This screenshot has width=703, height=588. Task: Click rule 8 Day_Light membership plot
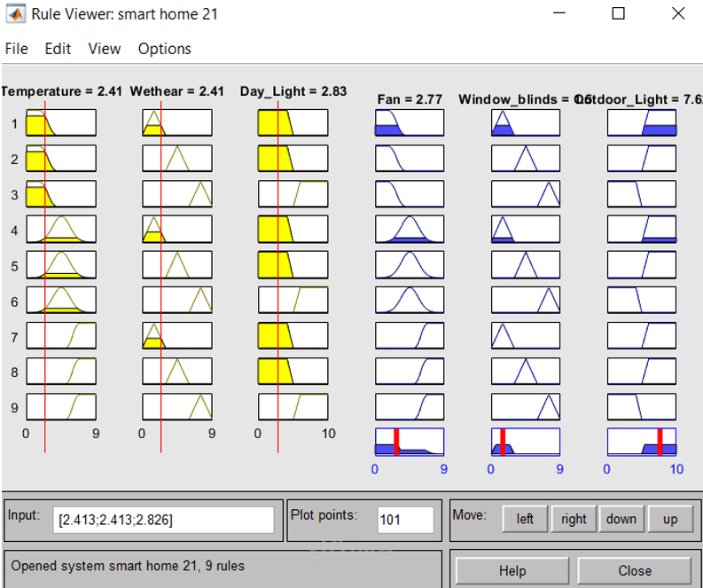(x=293, y=372)
